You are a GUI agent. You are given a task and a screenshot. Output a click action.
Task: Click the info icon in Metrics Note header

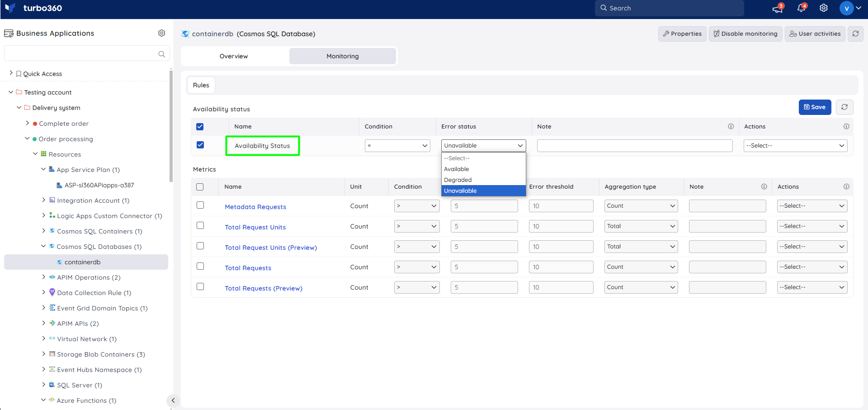(x=764, y=186)
